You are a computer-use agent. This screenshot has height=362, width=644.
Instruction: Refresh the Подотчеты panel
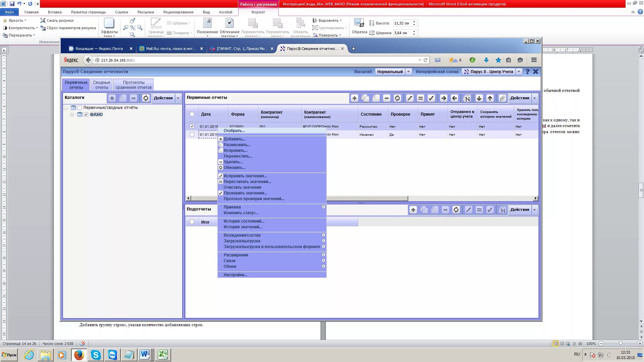[456, 210]
